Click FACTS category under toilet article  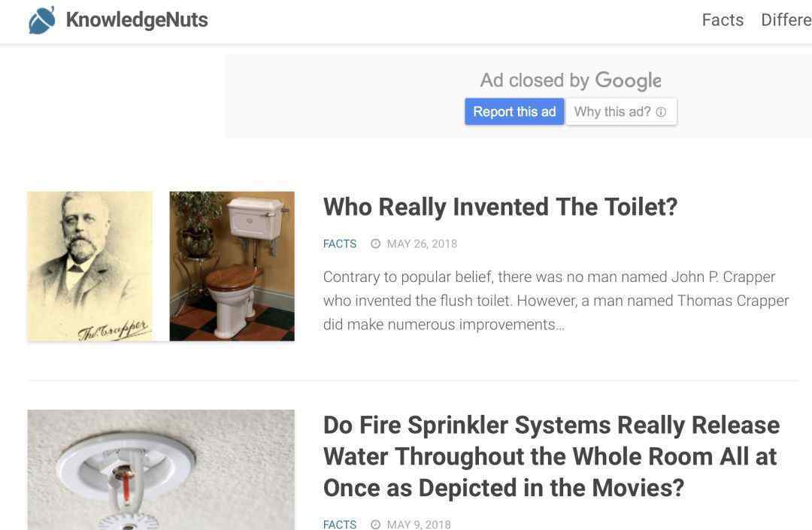pos(340,244)
